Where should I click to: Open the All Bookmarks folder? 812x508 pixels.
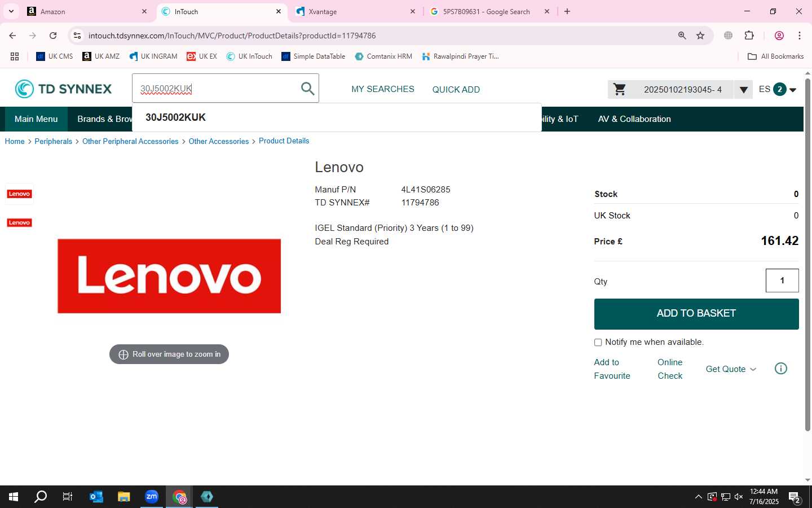coord(775,56)
